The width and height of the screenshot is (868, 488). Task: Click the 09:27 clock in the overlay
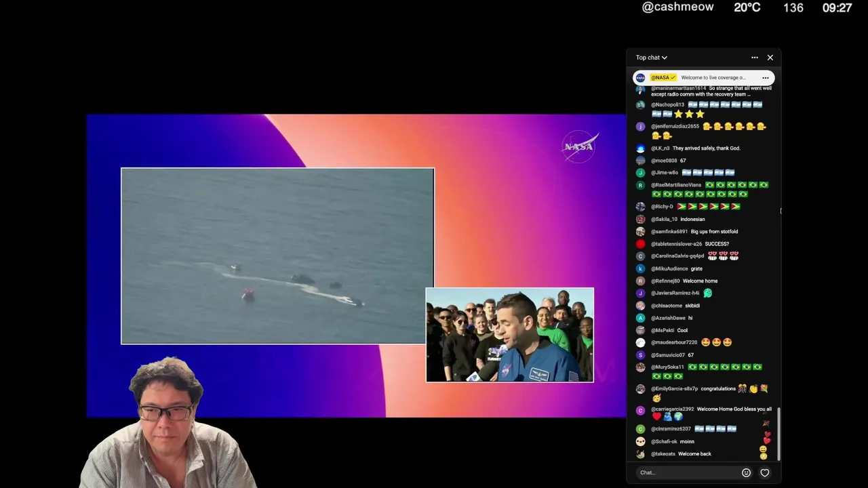click(x=837, y=8)
